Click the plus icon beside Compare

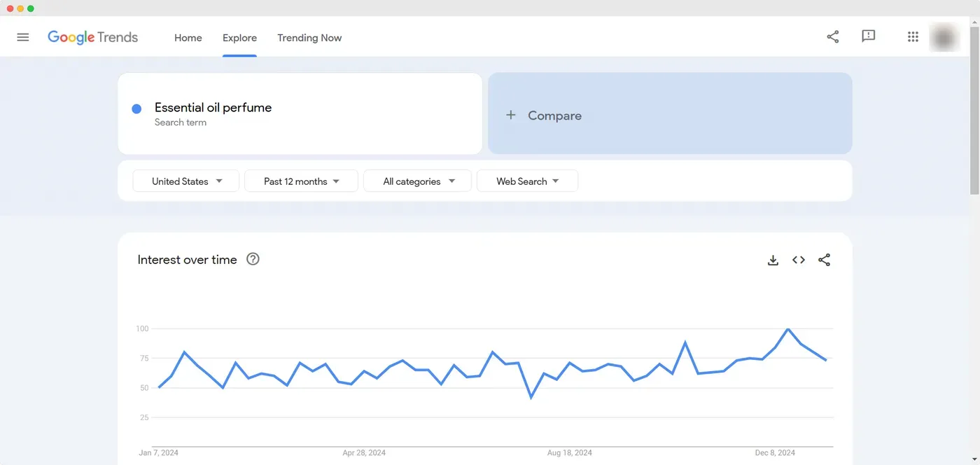(511, 115)
